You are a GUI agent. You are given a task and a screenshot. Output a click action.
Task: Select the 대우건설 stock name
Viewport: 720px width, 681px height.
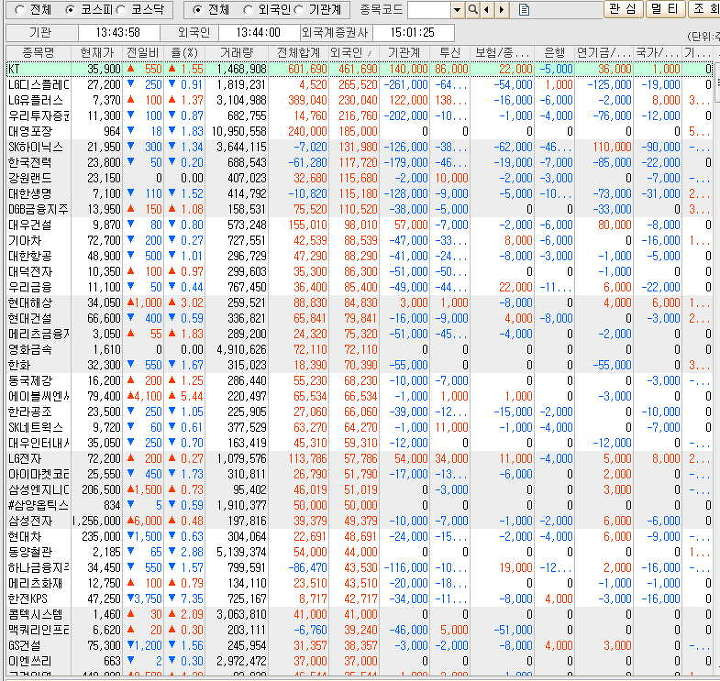30,225
